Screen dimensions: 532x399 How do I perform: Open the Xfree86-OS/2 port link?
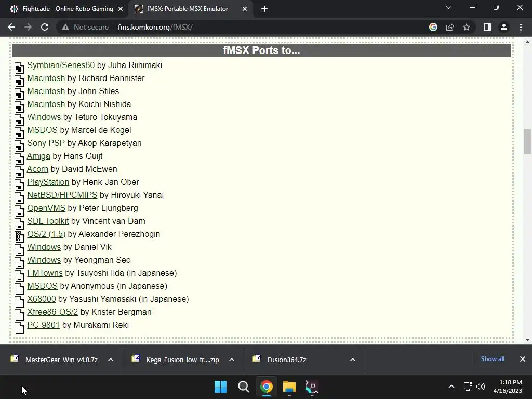pos(52,312)
